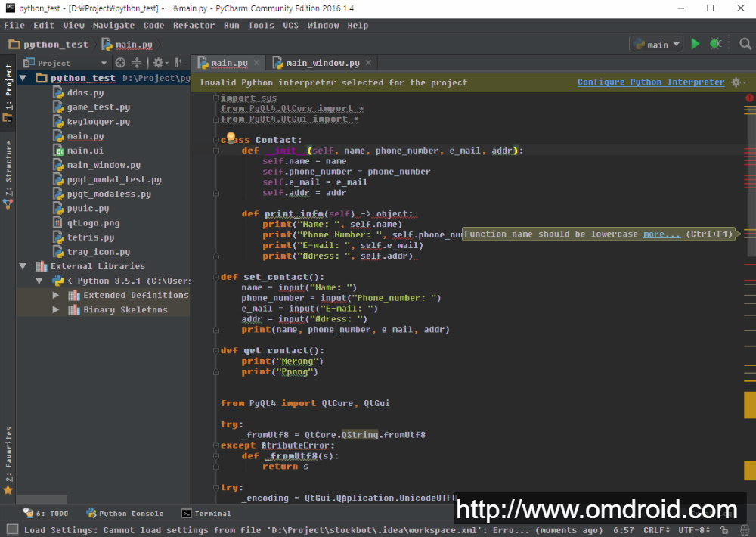
Task: Click Scroll from Source target icon
Action: tap(120, 63)
